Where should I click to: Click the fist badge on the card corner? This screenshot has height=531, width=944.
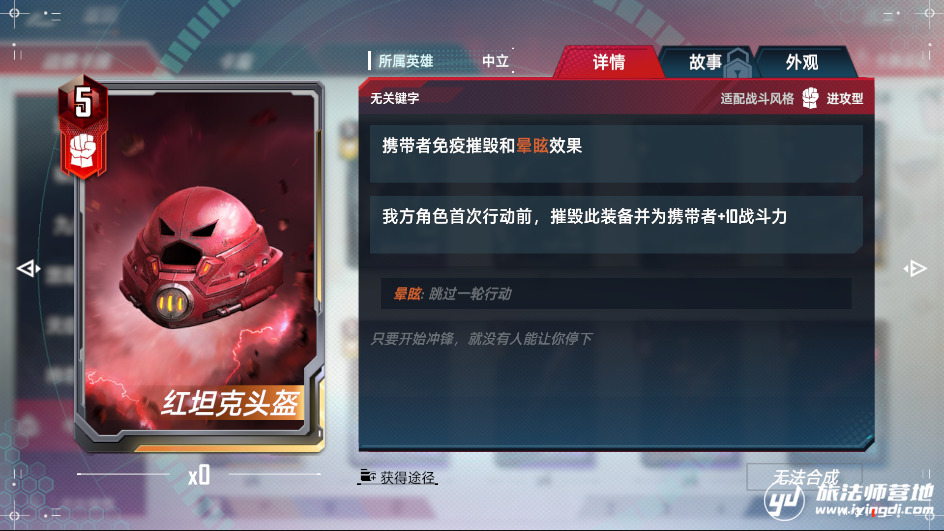pyautogui.click(x=83, y=151)
